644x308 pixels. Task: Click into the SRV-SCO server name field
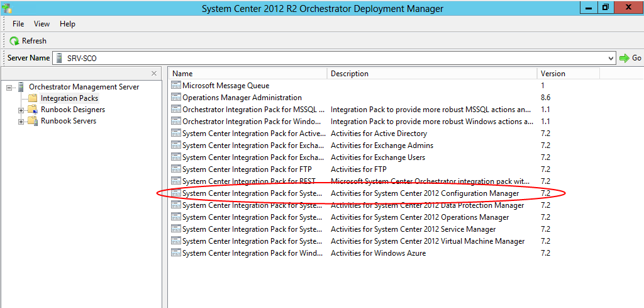pyautogui.click(x=333, y=58)
